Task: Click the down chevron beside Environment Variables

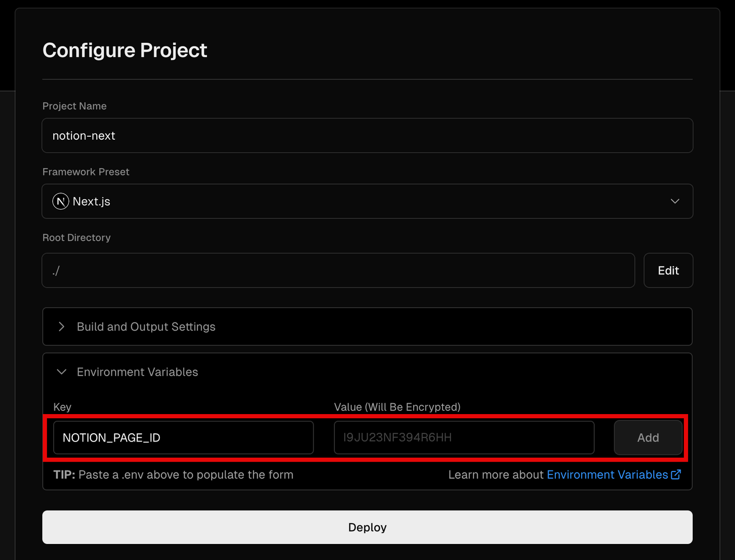Action: click(x=62, y=372)
